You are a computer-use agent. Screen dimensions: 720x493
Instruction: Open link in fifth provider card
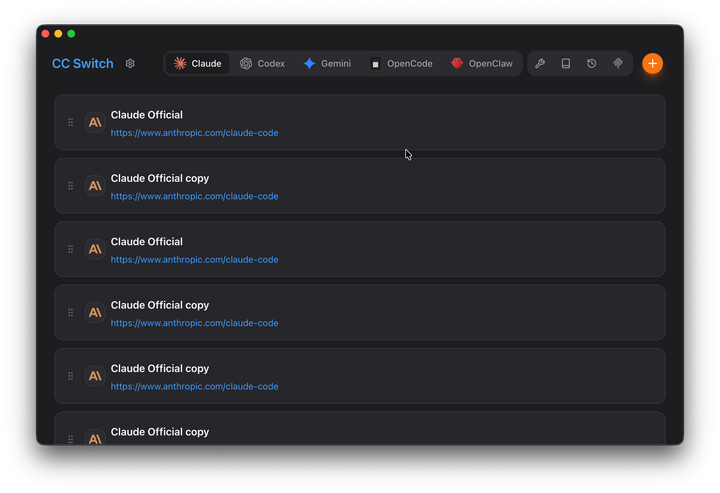[x=194, y=387]
